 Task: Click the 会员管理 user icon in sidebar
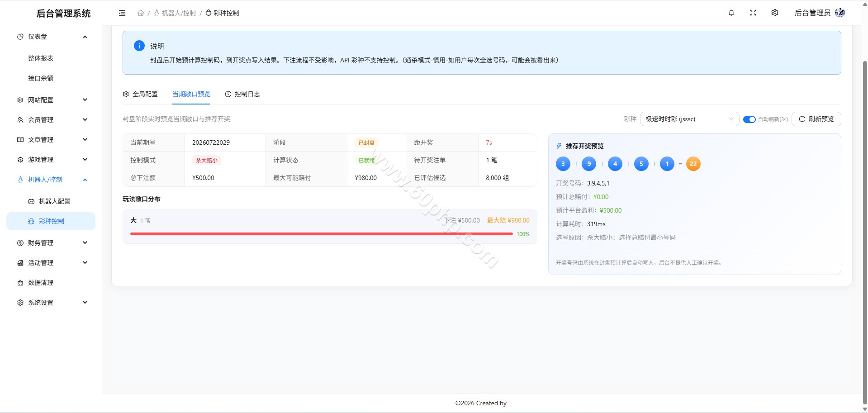tap(20, 120)
